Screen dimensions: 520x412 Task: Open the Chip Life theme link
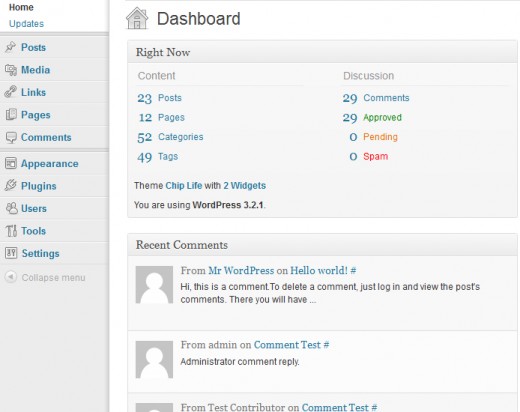coord(184,185)
